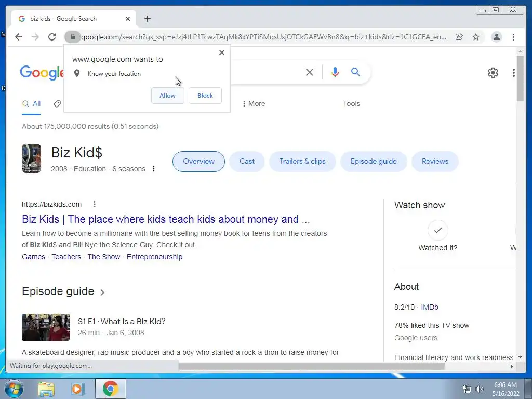Select the All search tab
Viewport: 532px width, 399px height.
click(31, 104)
